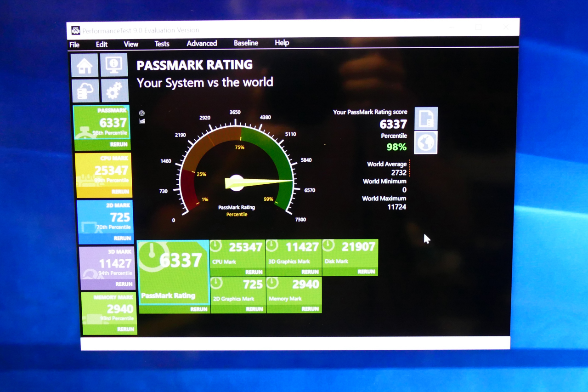588x392 pixels.
Task: Click the 'Your PassMark Rating score' label
Action: pos(370,112)
